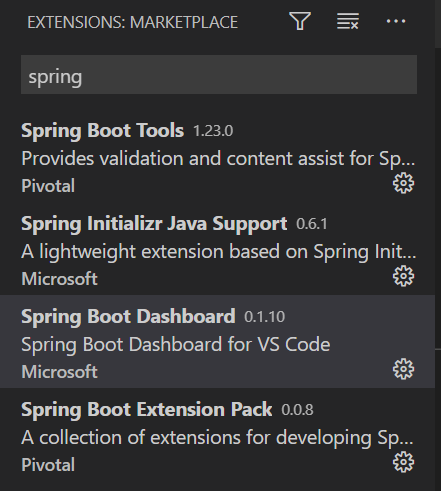Click 'Provides validation and content assist' description
The width and height of the screenshot is (441, 491).
click(218, 159)
